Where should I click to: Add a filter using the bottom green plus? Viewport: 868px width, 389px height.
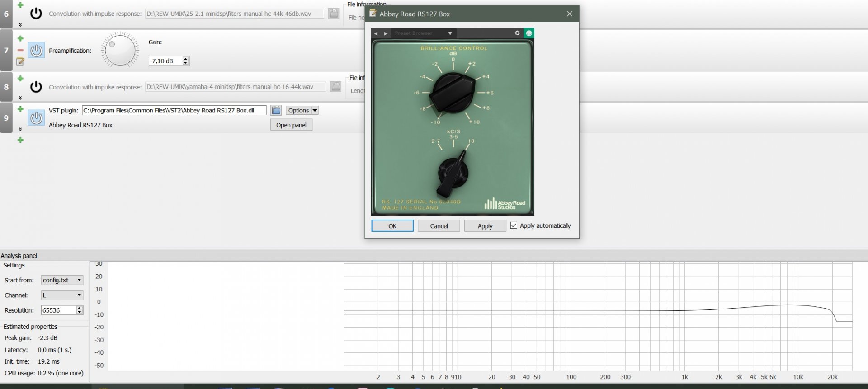pos(20,140)
